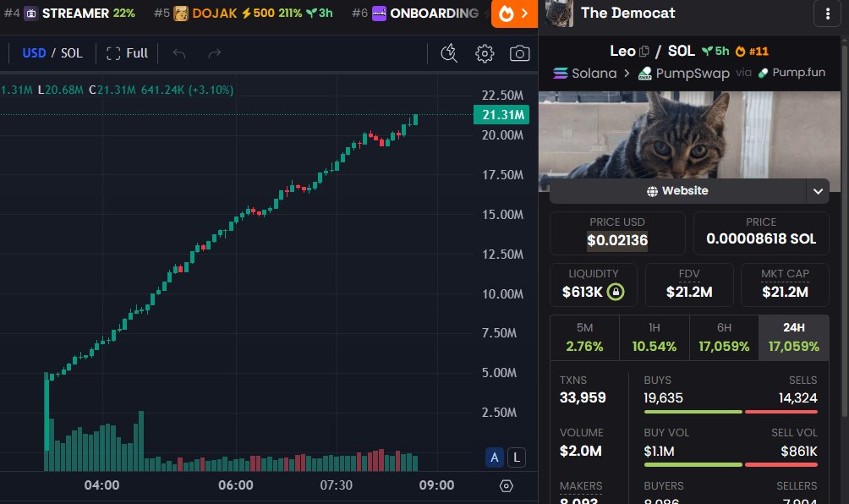The image size is (849, 504).
Task: Click the buys versus sells bar
Action: click(x=731, y=412)
